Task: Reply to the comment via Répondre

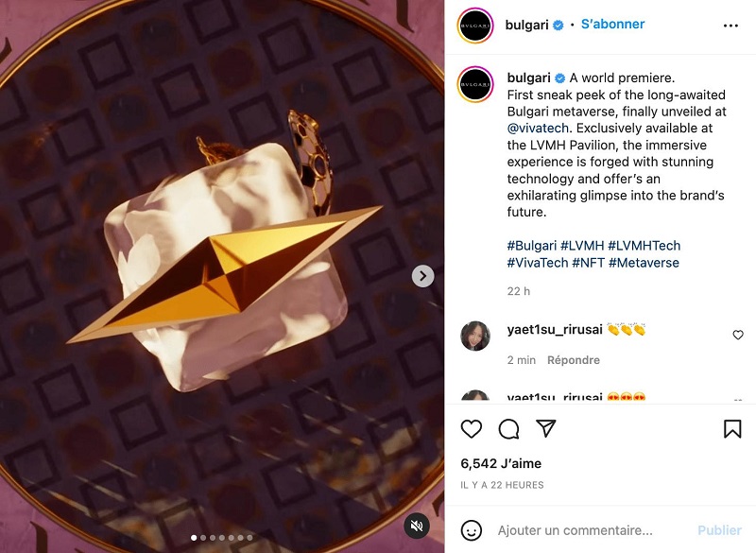Action: (575, 360)
